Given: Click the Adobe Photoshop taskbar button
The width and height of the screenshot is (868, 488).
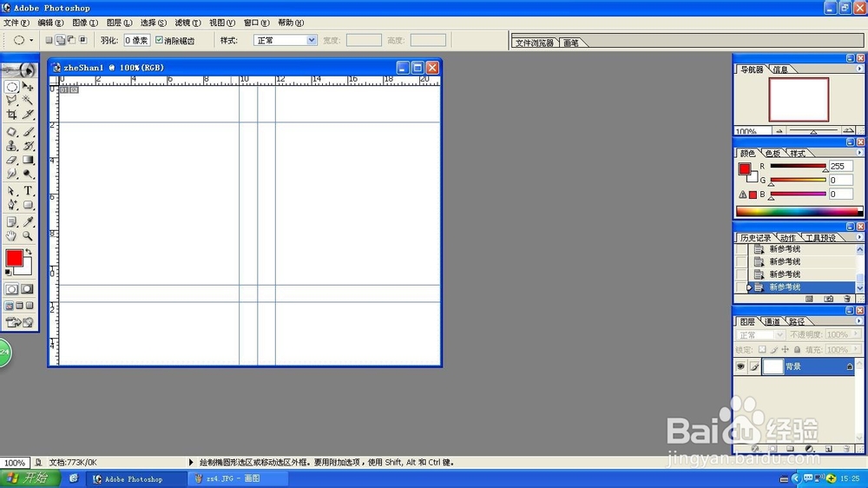Looking at the screenshot, I should pos(137,478).
